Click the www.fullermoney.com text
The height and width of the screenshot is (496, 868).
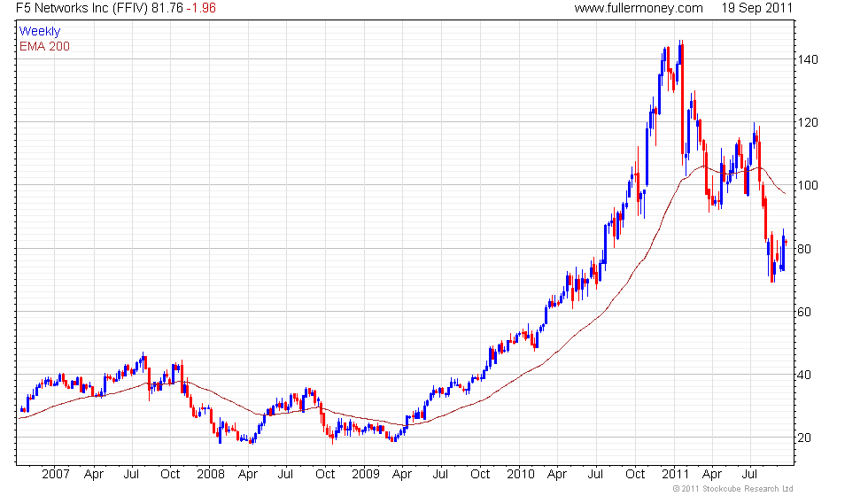(x=639, y=8)
